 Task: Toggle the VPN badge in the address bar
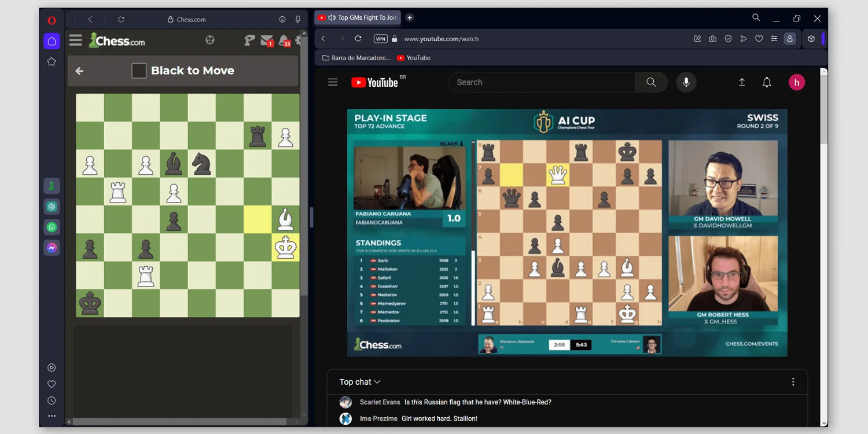click(380, 39)
